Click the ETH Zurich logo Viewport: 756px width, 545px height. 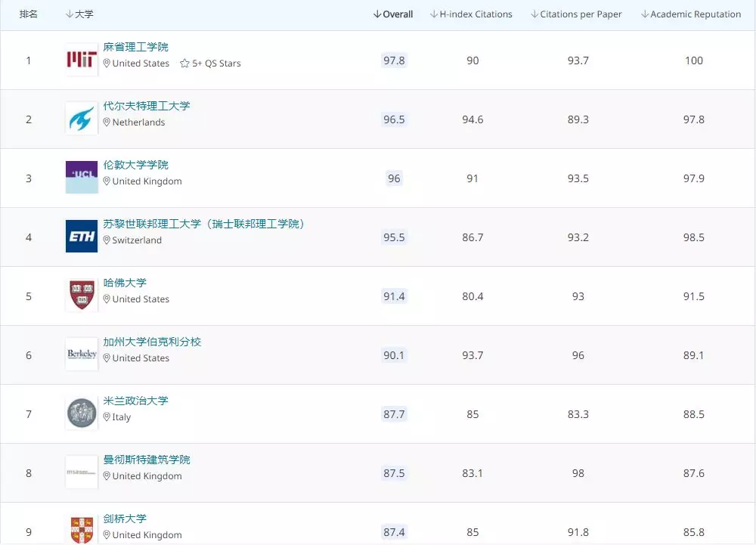tap(81, 237)
